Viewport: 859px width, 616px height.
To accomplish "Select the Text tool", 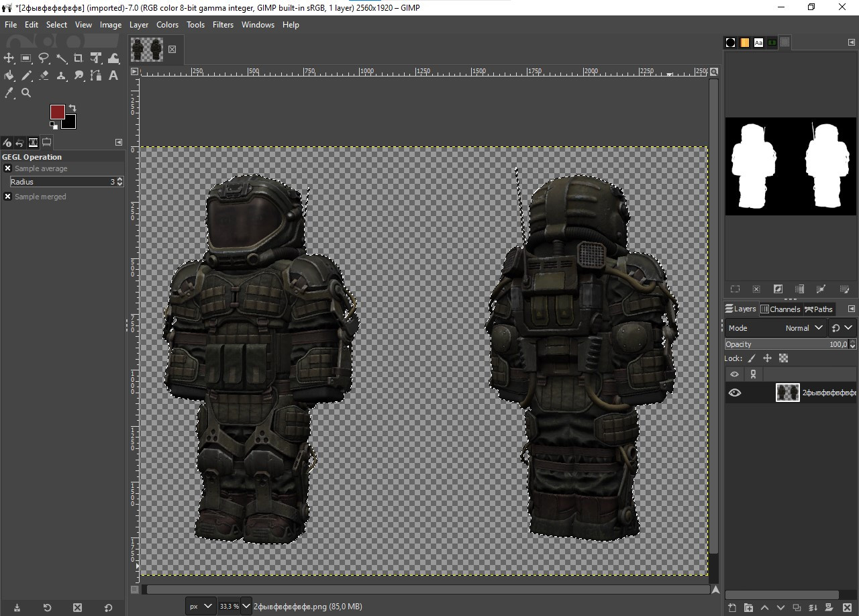I will click(x=113, y=76).
